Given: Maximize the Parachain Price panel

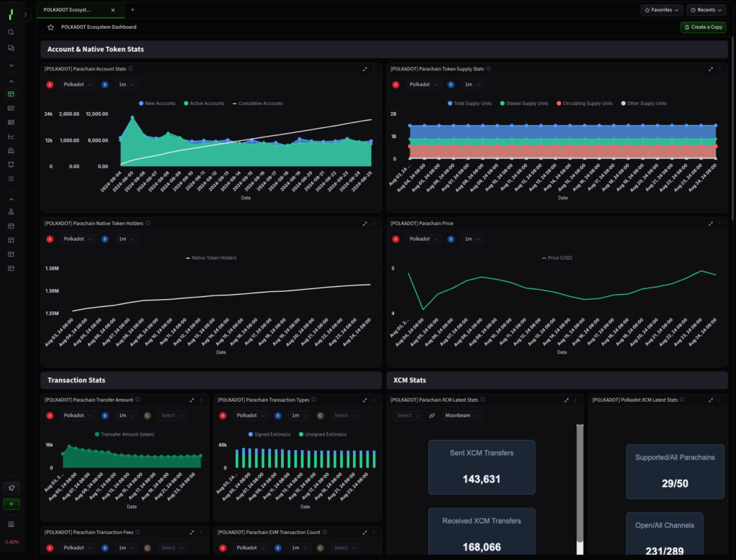Looking at the screenshot, I should click(x=711, y=224).
